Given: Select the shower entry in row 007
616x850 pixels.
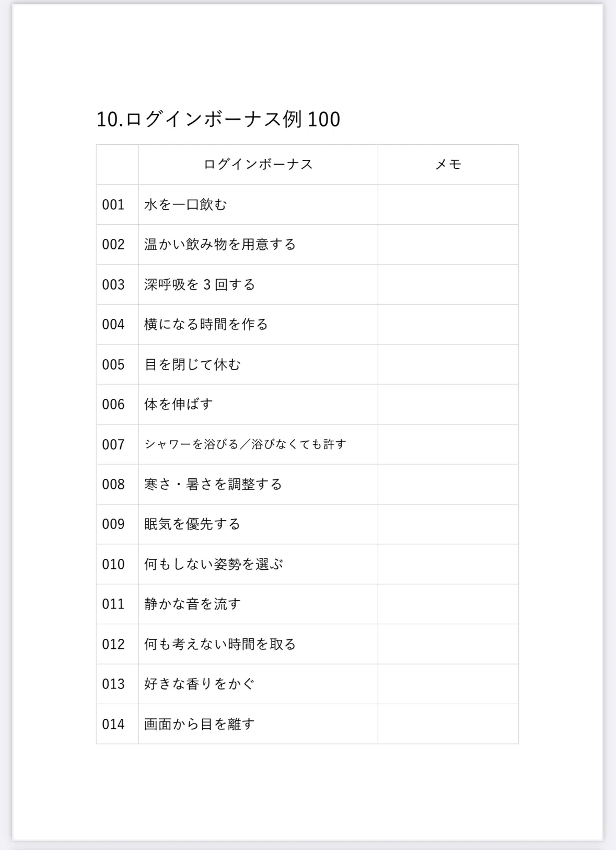Looking at the screenshot, I should coord(245,444).
